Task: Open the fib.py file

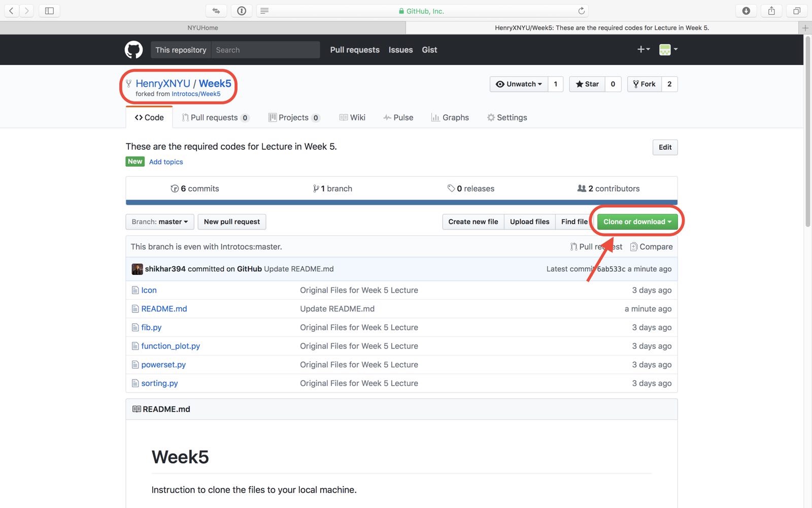Action: (151, 328)
